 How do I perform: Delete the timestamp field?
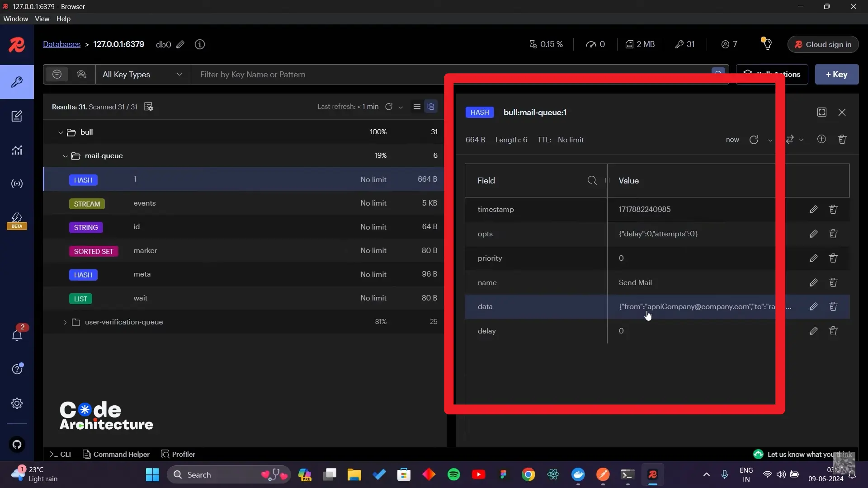click(x=833, y=209)
